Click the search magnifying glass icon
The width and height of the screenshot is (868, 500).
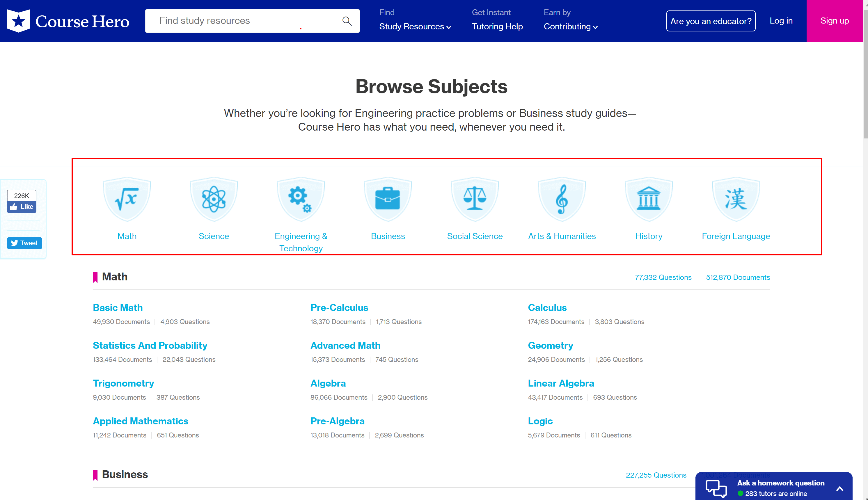(x=347, y=21)
